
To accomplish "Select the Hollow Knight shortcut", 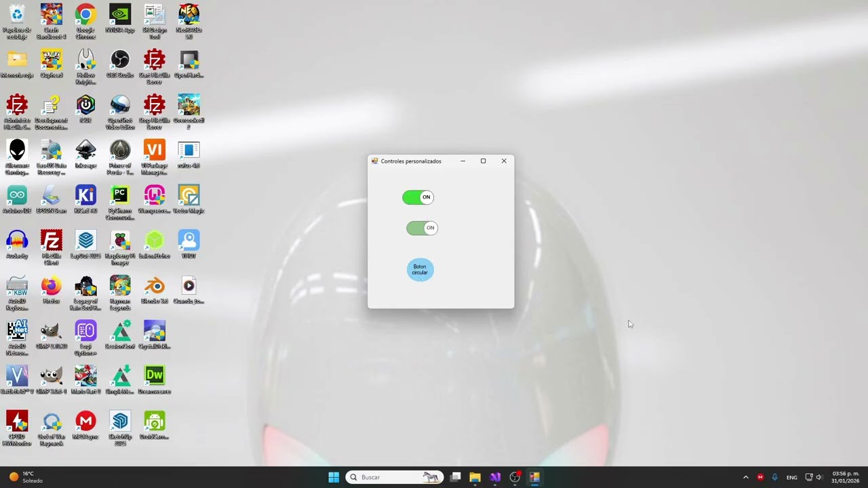I will point(85,67).
